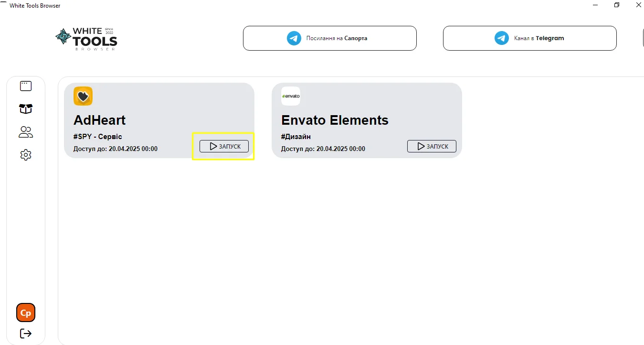The height and width of the screenshot is (345, 644).
Task: Click the Telegram icon beside Посилання на Сапорта
Action: click(294, 38)
